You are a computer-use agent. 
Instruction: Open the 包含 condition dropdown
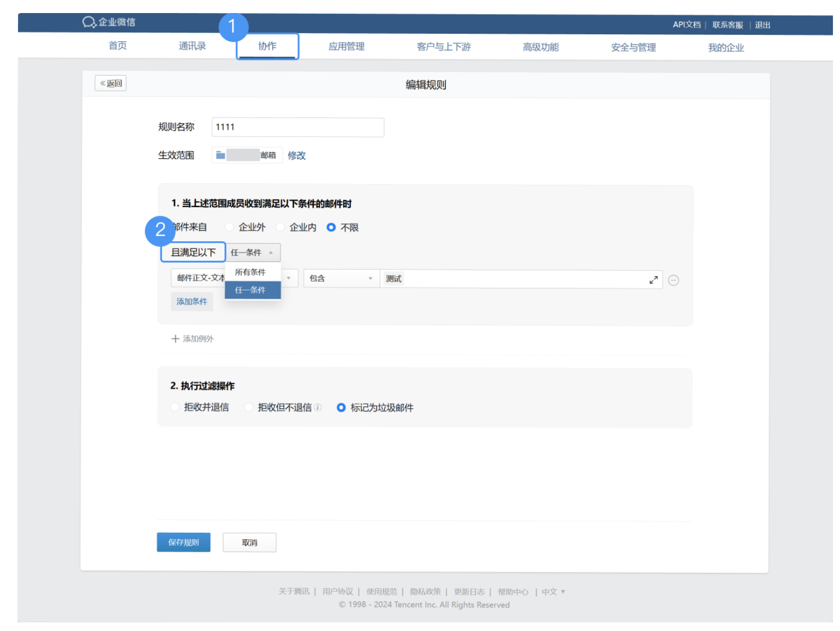click(x=340, y=278)
